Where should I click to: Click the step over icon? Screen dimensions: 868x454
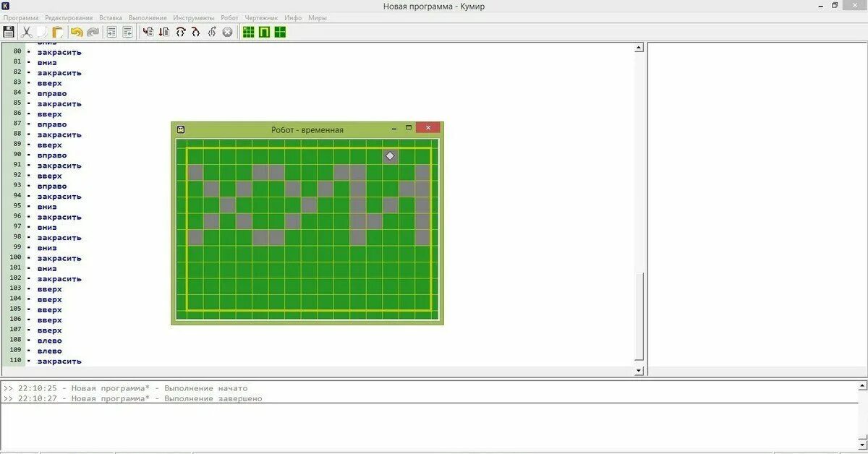tap(180, 32)
